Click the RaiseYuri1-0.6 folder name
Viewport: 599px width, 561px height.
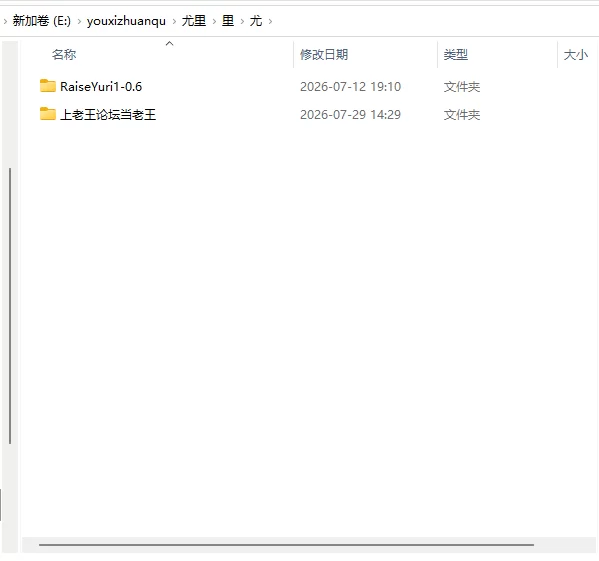point(101,87)
